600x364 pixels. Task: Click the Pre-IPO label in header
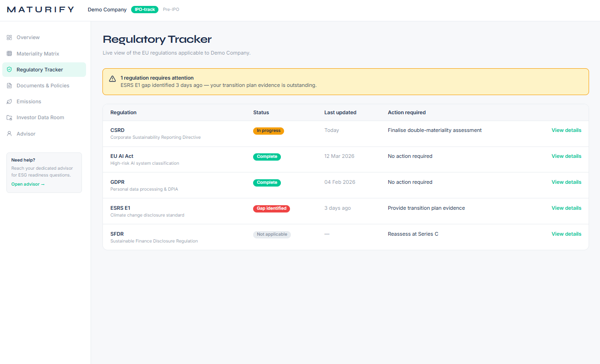click(x=171, y=10)
